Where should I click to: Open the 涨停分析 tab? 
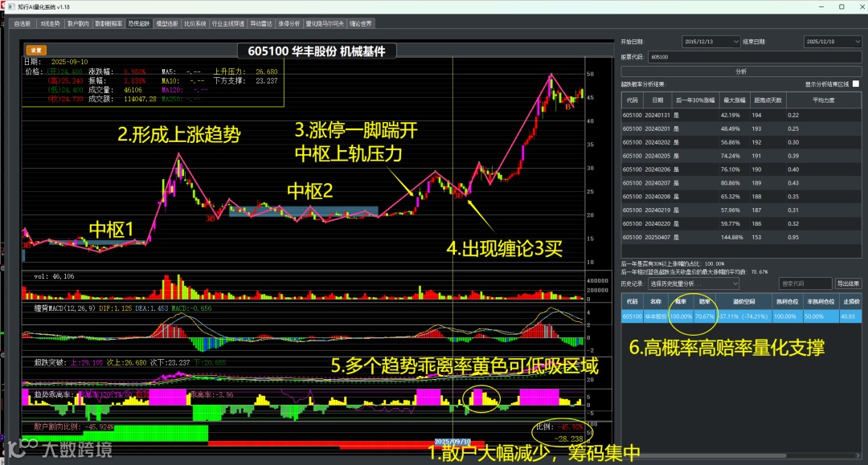(x=289, y=24)
